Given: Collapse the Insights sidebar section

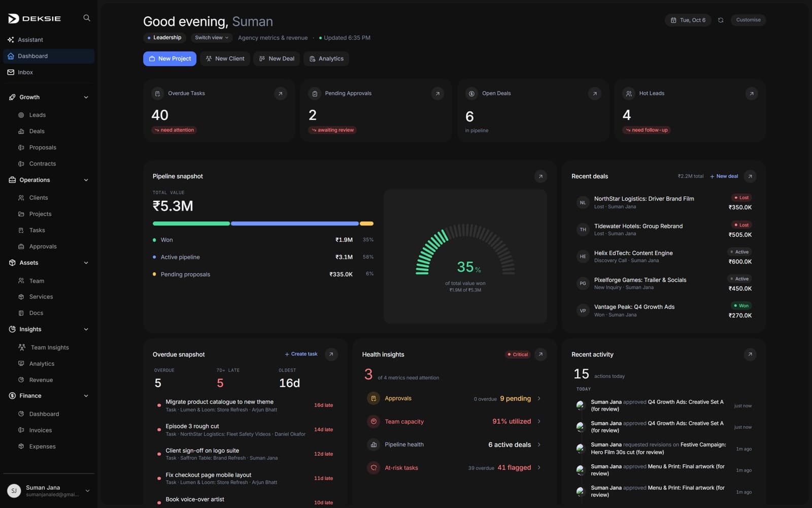Looking at the screenshot, I should coord(86,329).
